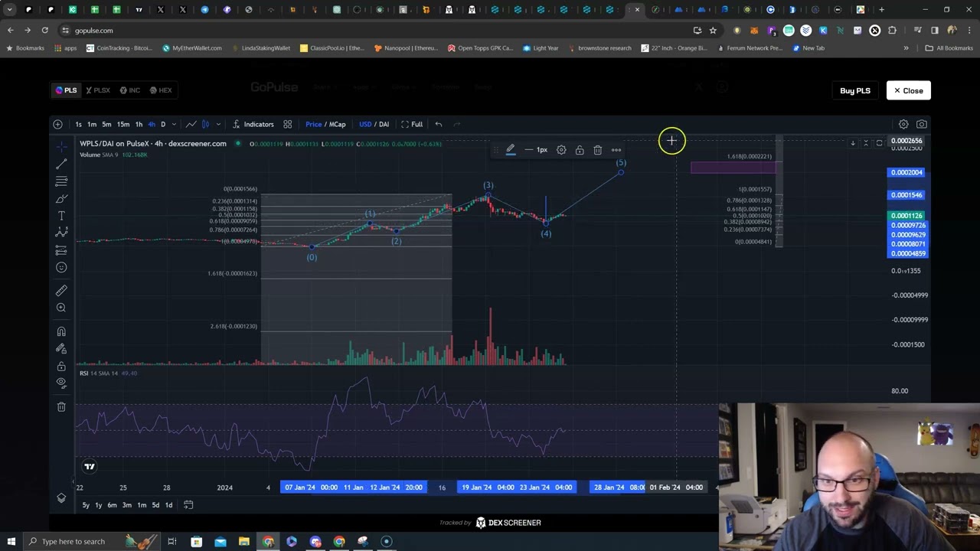Select the brush drawing tool
This screenshot has height=551, width=980.
(x=61, y=199)
